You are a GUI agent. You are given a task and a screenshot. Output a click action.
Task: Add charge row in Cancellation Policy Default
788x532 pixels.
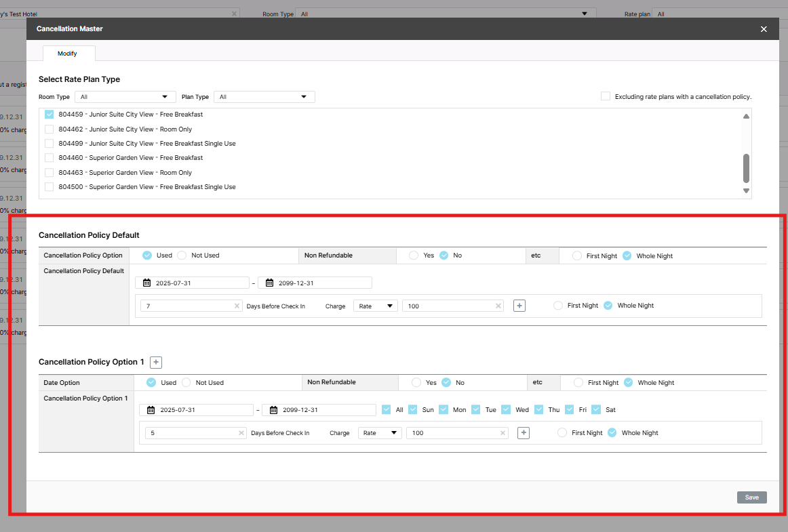pyautogui.click(x=519, y=306)
